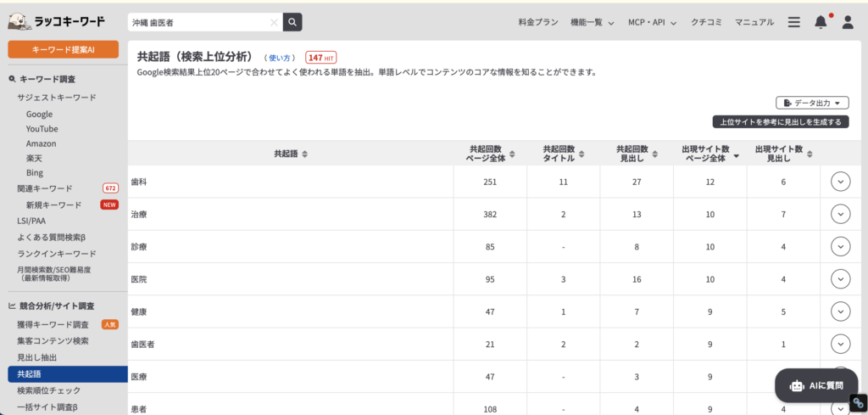868x415 pixels.
Task: Open the MCP・API dropdown menu
Action: pos(653,23)
